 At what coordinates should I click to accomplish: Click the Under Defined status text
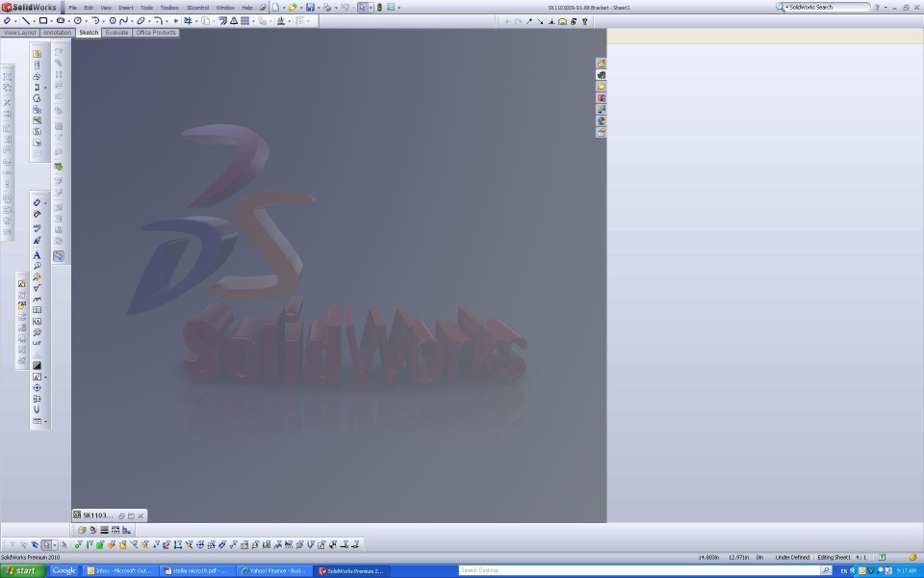click(792, 558)
